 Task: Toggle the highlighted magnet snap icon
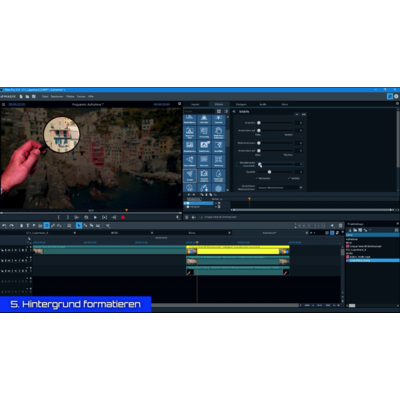coord(46,226)
